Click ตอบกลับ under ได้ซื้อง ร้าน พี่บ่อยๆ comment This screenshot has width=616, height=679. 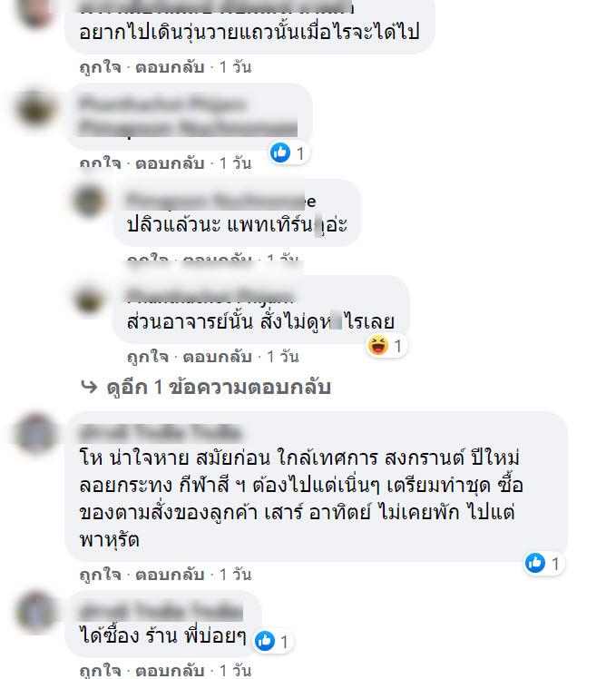[x=170, y=670]
